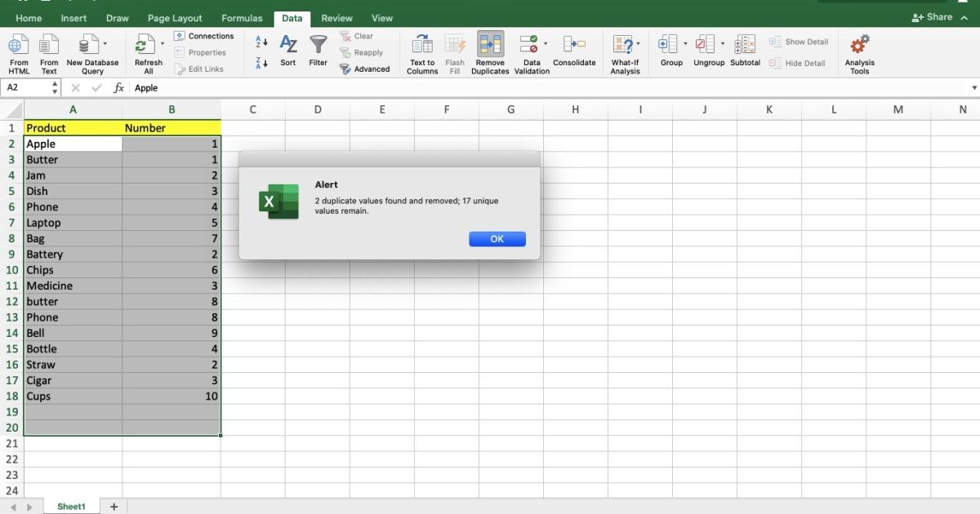Click the Properties option in ribbon
Viewport: 980px width, 514px height.
pos(201,52)
